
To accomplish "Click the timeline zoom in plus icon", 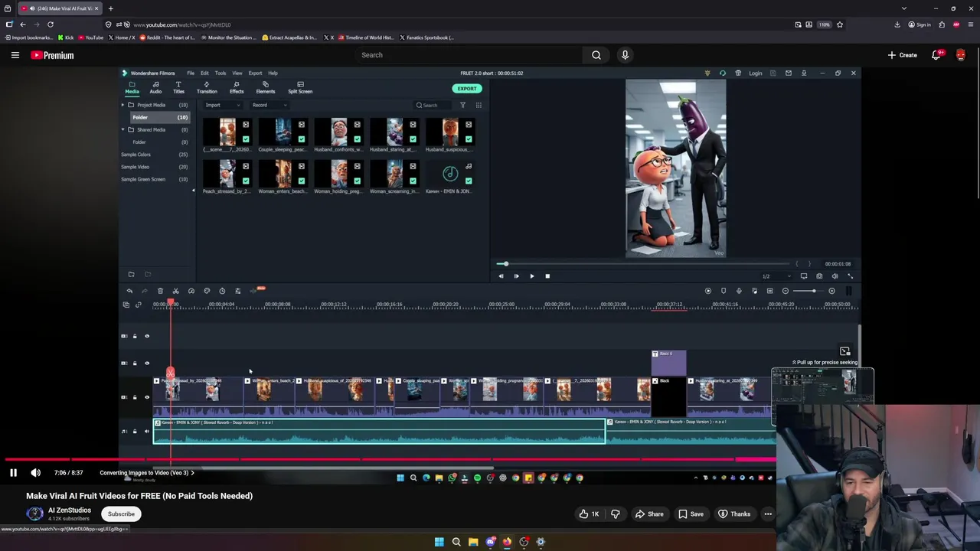I will pyautogui.click(x=832, y=291).
